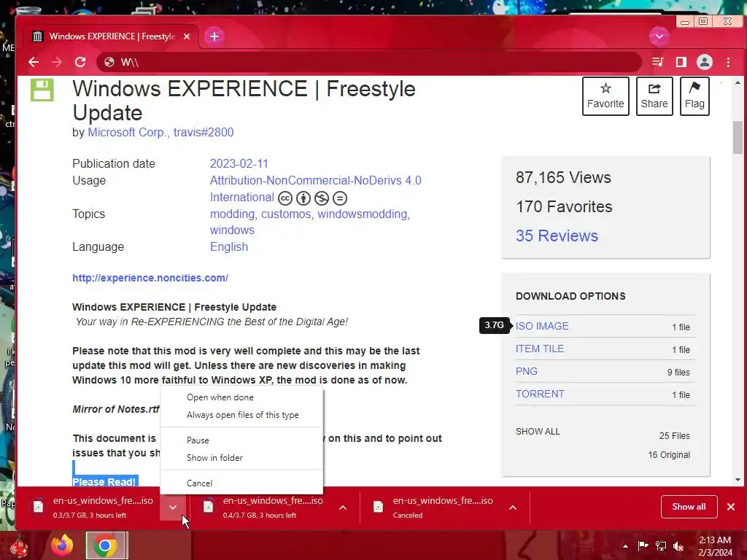The height and width of the screenshot is (560, 747).
Task: Click the Share button
Action: tap(654, 96)
